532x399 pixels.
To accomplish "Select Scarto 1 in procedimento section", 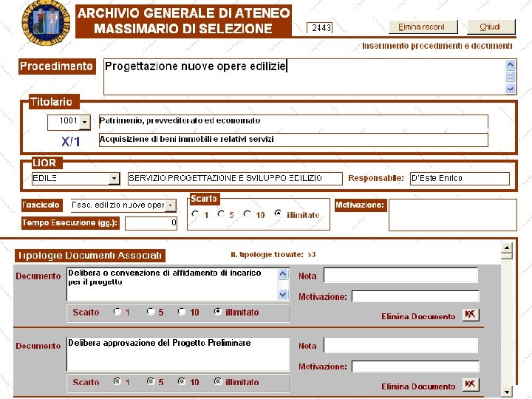I will click(195, 214).
